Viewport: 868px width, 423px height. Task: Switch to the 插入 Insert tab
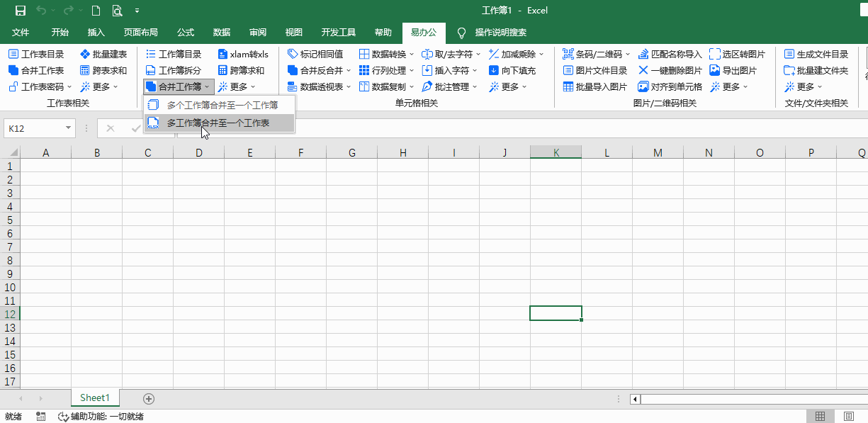[x=96, y=33]
